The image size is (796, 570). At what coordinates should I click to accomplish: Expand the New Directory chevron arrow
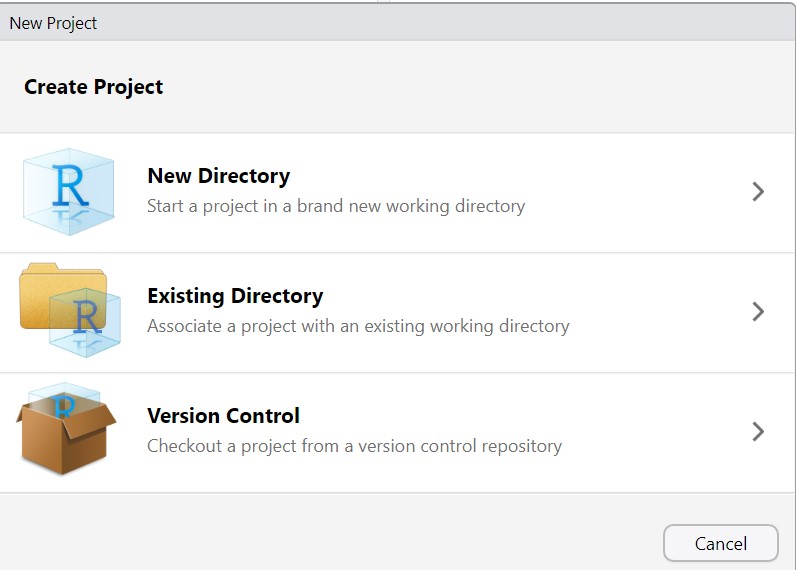[x=757, y=192]
